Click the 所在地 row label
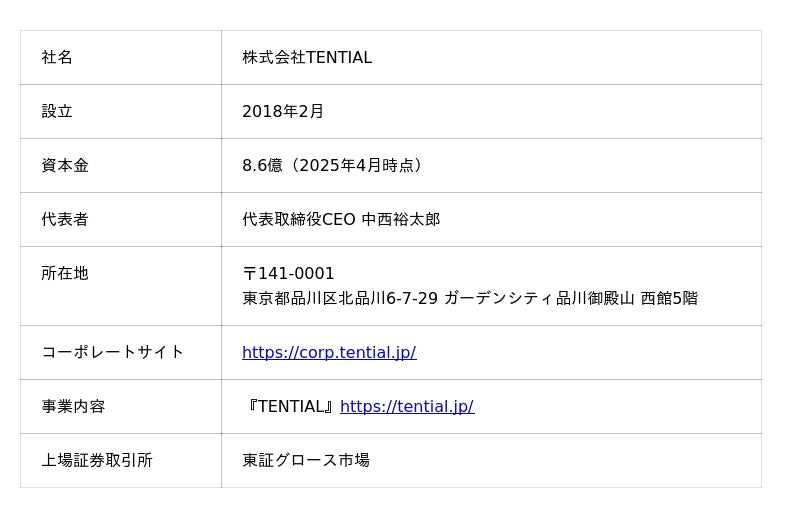 pos(65,274)
